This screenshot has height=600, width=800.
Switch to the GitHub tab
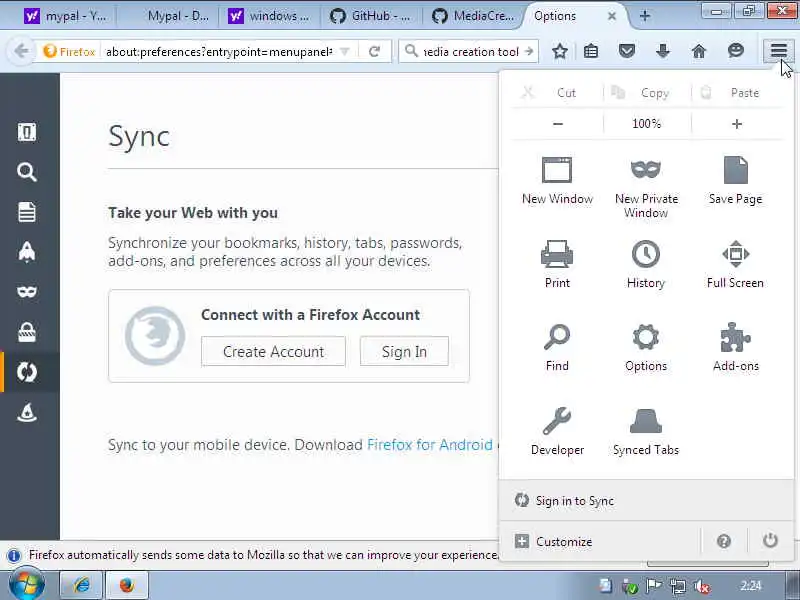[x=371, y=16]
